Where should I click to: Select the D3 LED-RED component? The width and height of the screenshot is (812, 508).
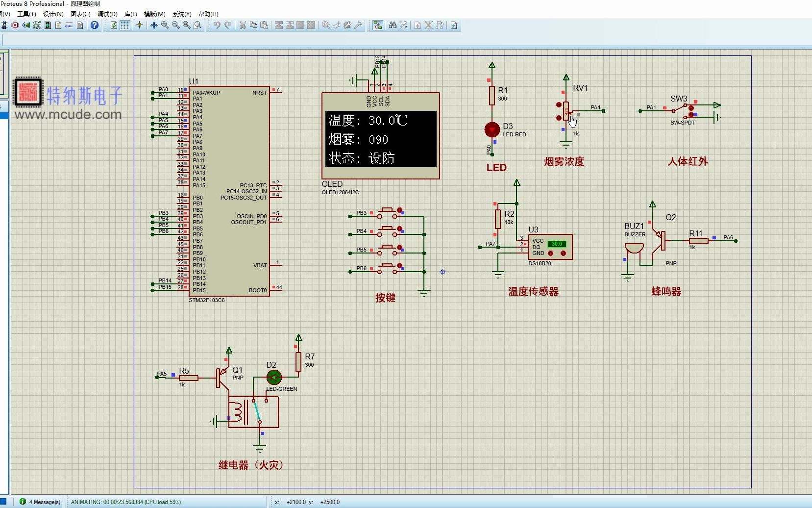(492, 130)
